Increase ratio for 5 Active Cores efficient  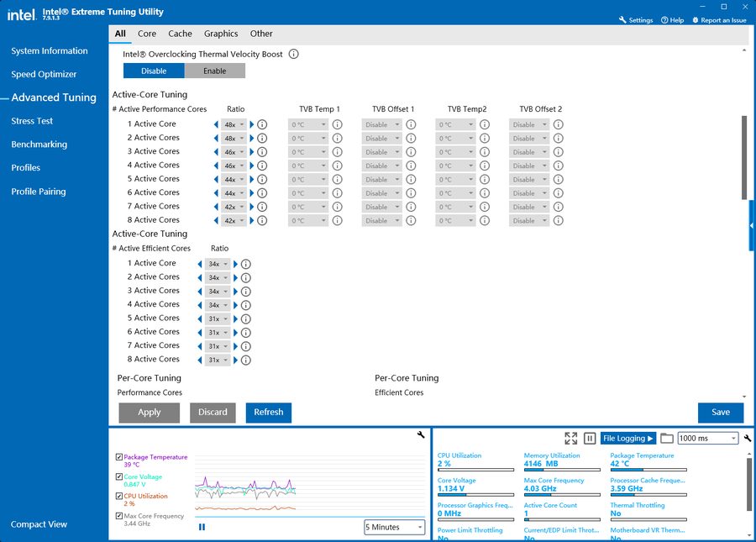(x=235, y=319)
